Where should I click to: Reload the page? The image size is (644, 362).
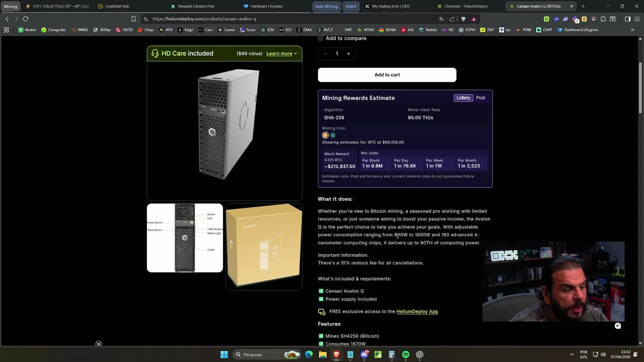pos(26,19)
